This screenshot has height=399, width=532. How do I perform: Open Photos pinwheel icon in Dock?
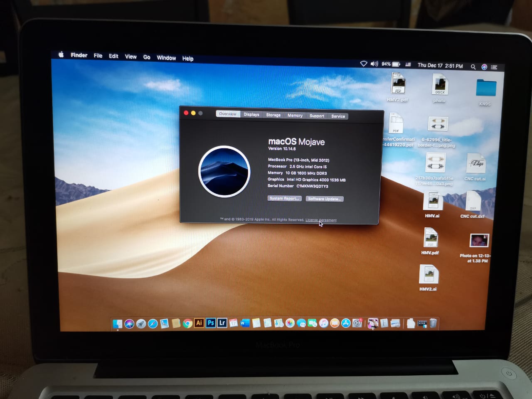(290, 323)
